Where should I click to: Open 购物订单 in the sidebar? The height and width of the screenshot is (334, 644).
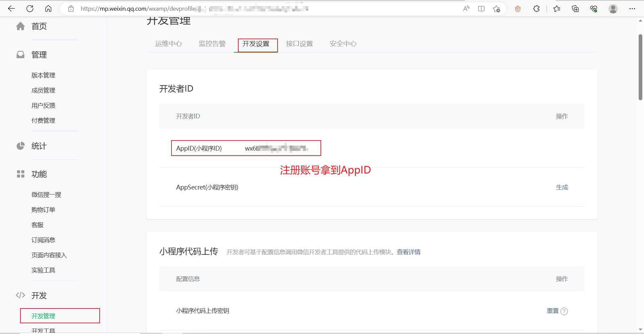[x=43, y=210]
